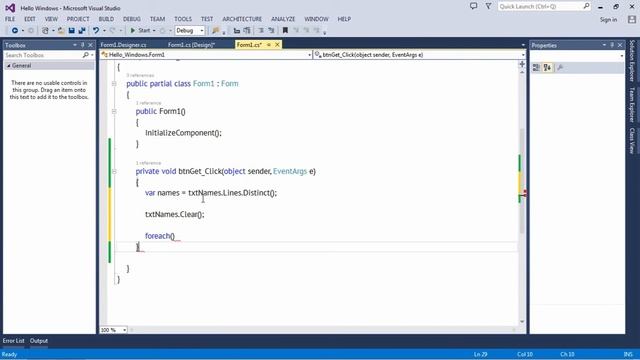Click the increase indent toolbar icon
Image resolution: width=640 pixels, height=360 pixels.
pos(247,31)
